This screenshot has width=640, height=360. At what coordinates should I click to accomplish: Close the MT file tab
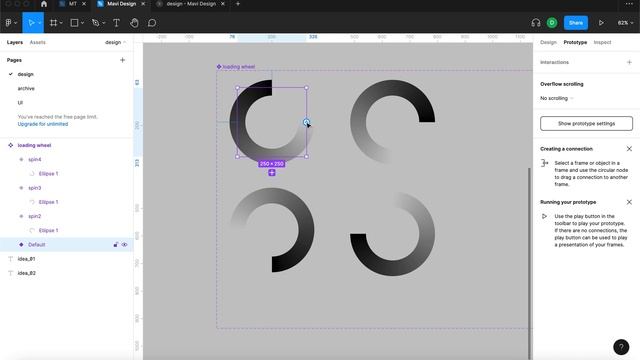tap(84, 4)
